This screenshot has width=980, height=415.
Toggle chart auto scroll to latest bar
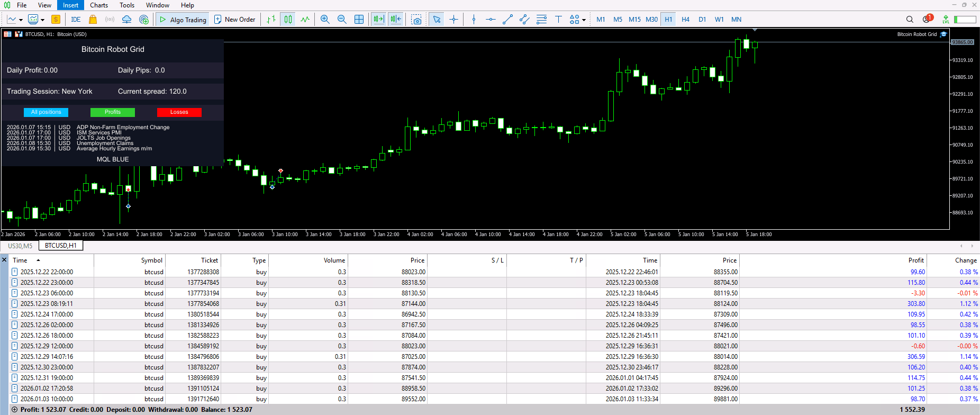click(379, 20)
